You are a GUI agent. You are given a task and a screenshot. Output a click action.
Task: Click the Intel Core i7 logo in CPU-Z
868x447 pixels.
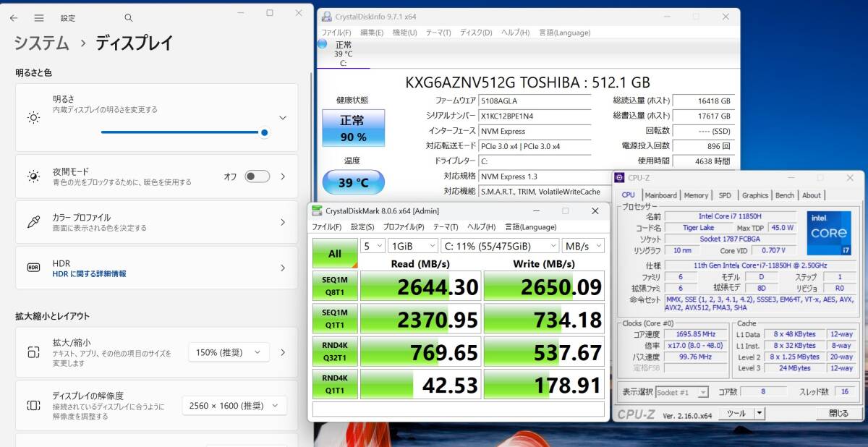(828, 233)
